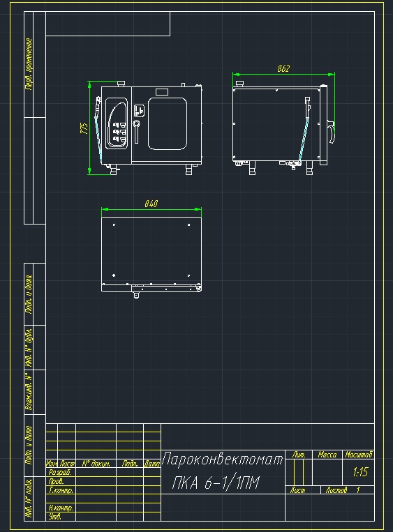393x532 pixels.
Task: Click the oven door window in front view
Action: (168, 123)
